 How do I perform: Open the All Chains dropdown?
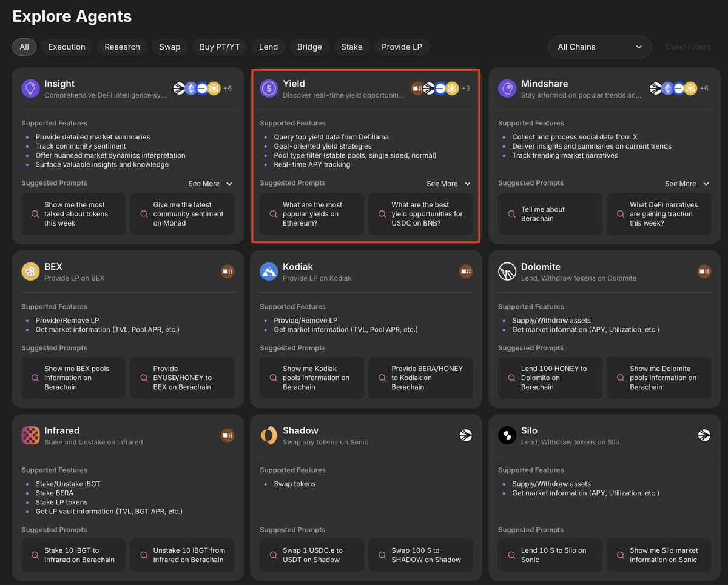point(599,47)
